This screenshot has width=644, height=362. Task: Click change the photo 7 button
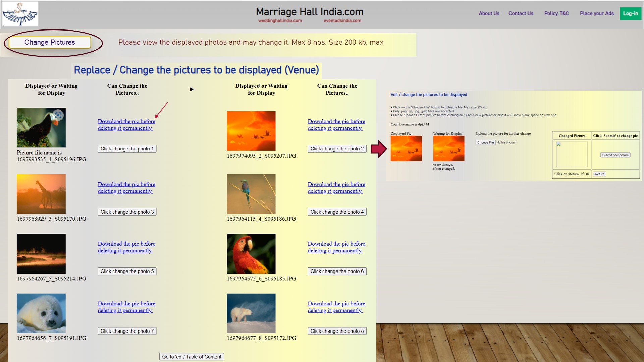tap(127, 331)
